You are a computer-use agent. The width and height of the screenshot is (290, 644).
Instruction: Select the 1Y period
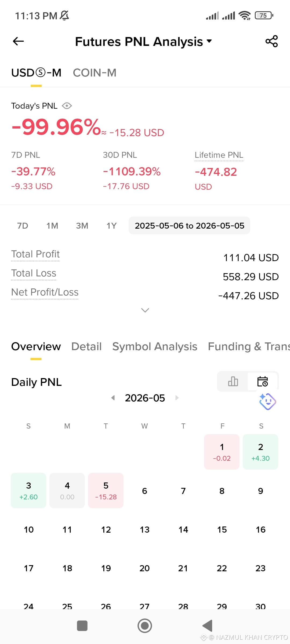[112, 226]
